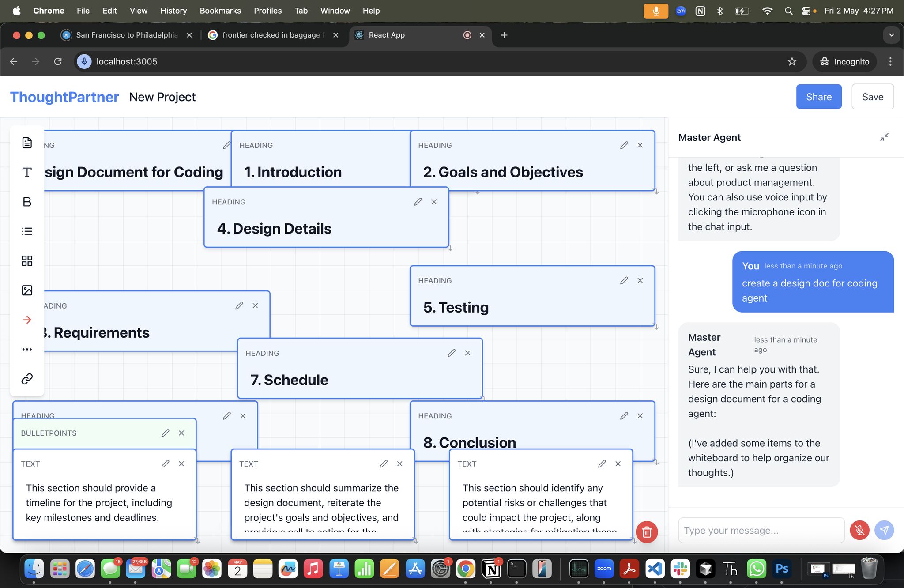The image size is (904, 588).
Task: Open the more options ellipsis in sidebar
Action: pos(27,349)
